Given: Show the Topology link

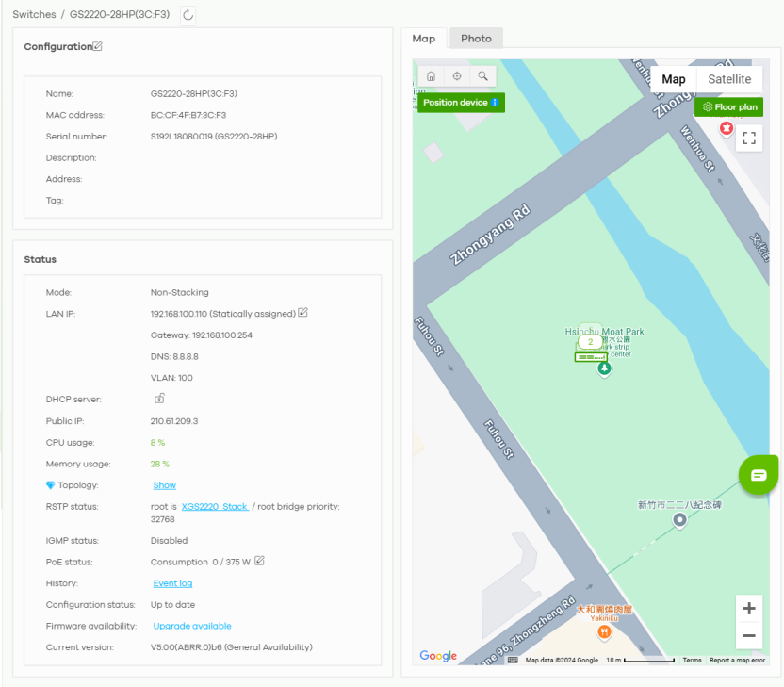Looking at the screenshot, I should [x=165, y=485].
